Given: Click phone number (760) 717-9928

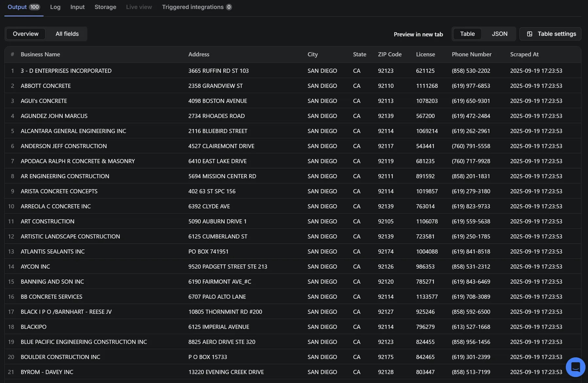Looking at the screenshot, I should click(471, 161).
